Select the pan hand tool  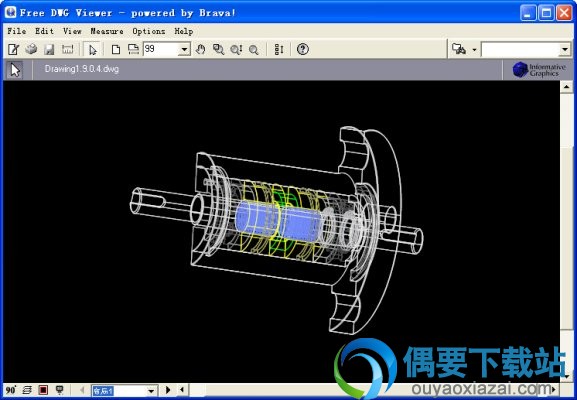coord(200,49)
